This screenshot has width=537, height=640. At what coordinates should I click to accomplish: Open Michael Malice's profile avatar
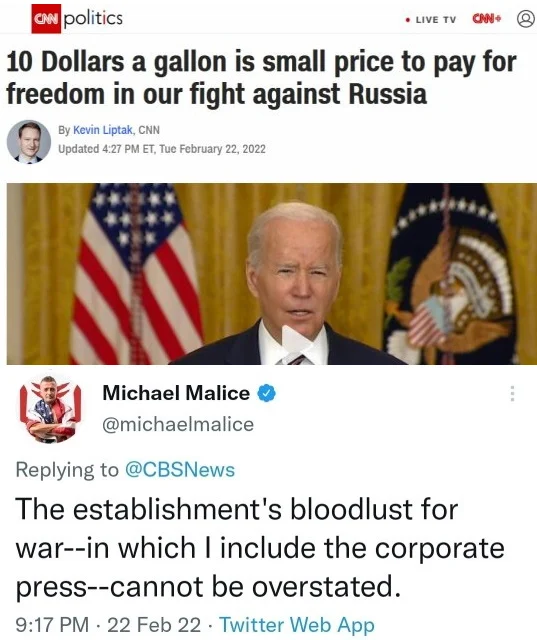pos(51,409)
